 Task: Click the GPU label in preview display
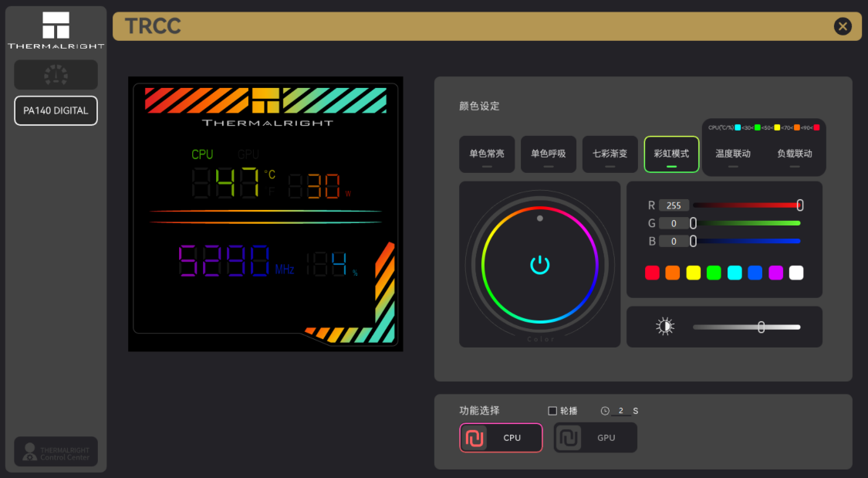click(x=248, y=154)
